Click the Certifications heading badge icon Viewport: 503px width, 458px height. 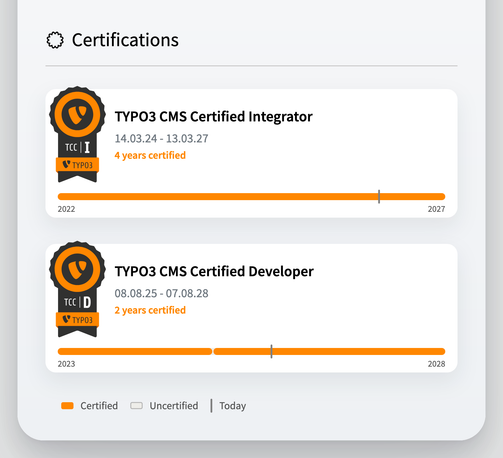(55, 40)
